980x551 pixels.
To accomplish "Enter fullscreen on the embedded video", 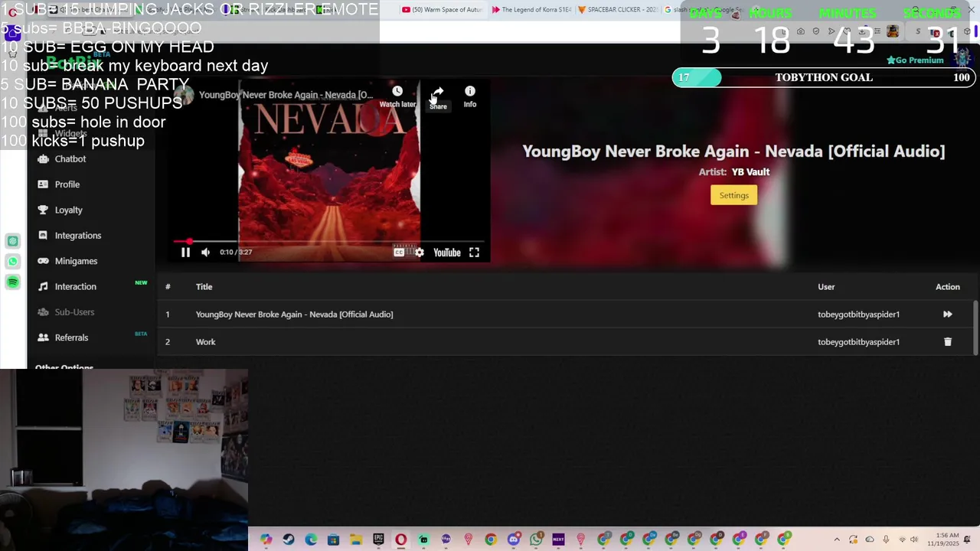I will [x=474, y=253].
